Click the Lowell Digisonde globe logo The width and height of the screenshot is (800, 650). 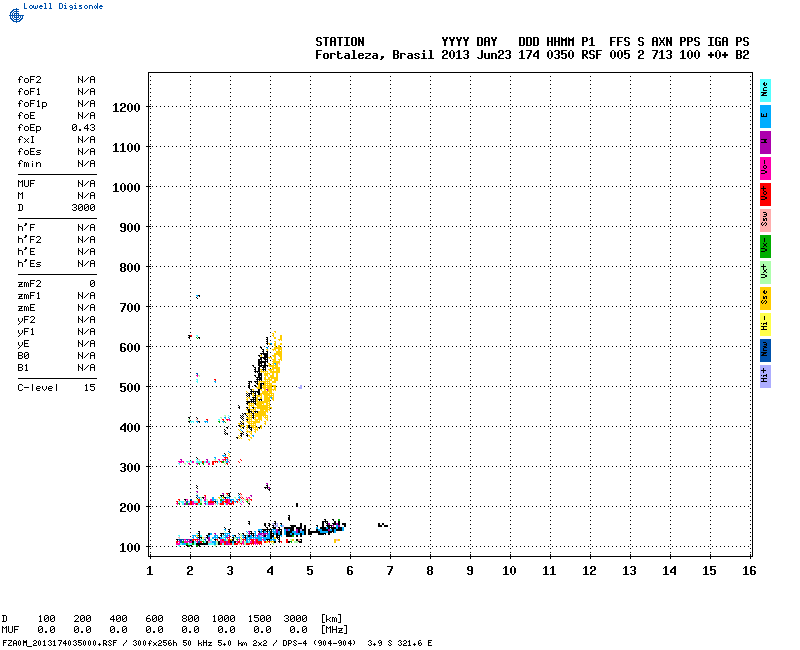click(16, 15)
